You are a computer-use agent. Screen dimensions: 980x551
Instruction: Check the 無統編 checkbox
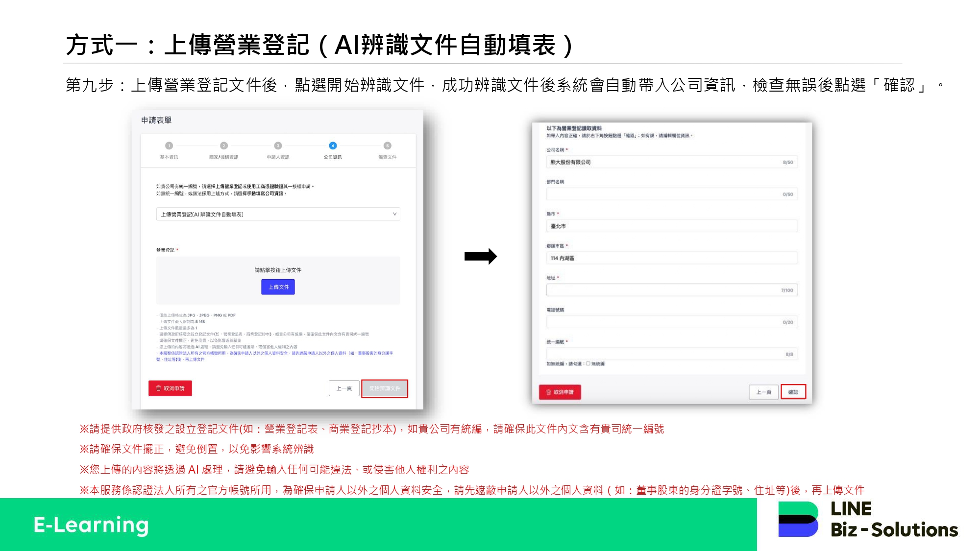[588, 364]
